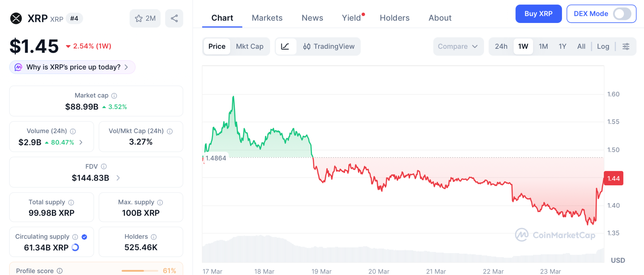Add XRP to watchlist via star icon
This screenshot has width=644, height=275.
pyautogui.click(x=139, y=18)
